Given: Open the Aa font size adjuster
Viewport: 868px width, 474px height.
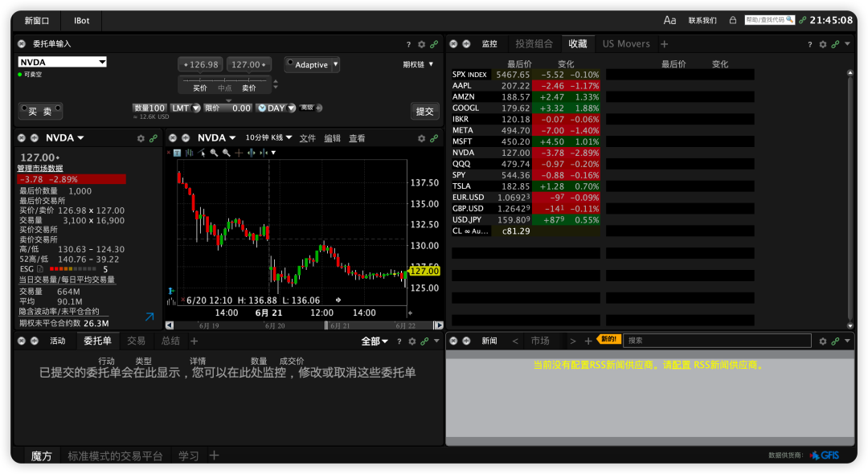Looking at the screenshot, I should click(669, 20).
